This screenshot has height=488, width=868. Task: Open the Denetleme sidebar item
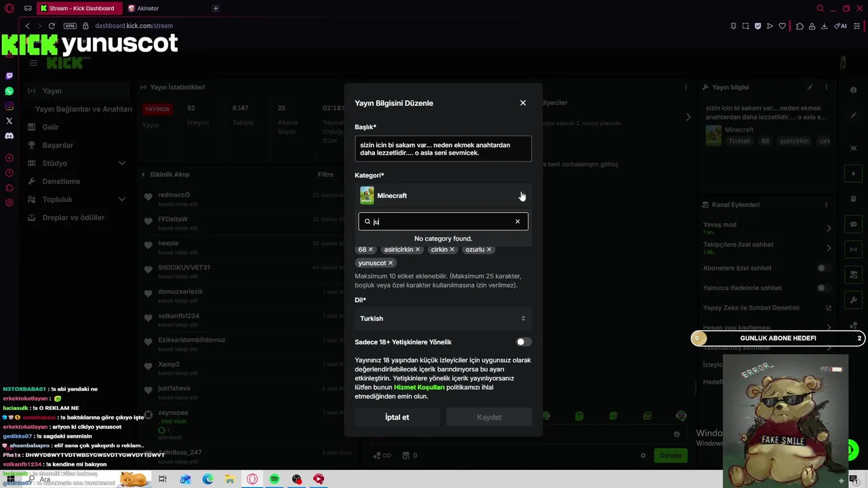[x=61, y=182]
